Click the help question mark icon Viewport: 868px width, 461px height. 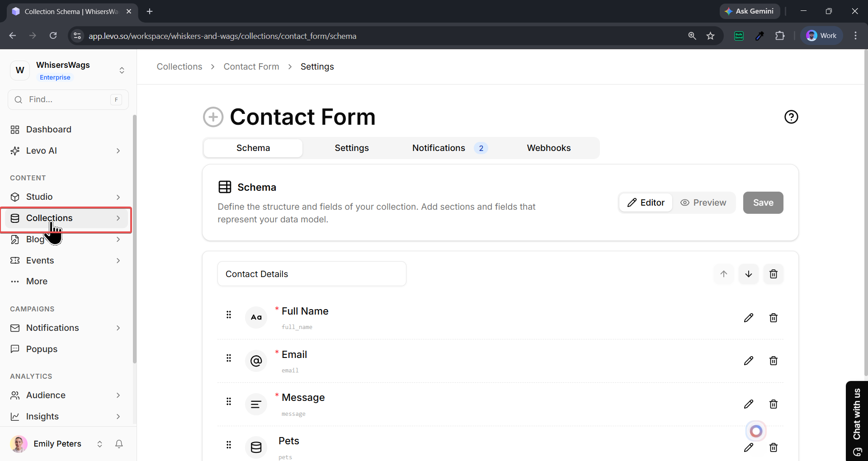tap(791, 117)
